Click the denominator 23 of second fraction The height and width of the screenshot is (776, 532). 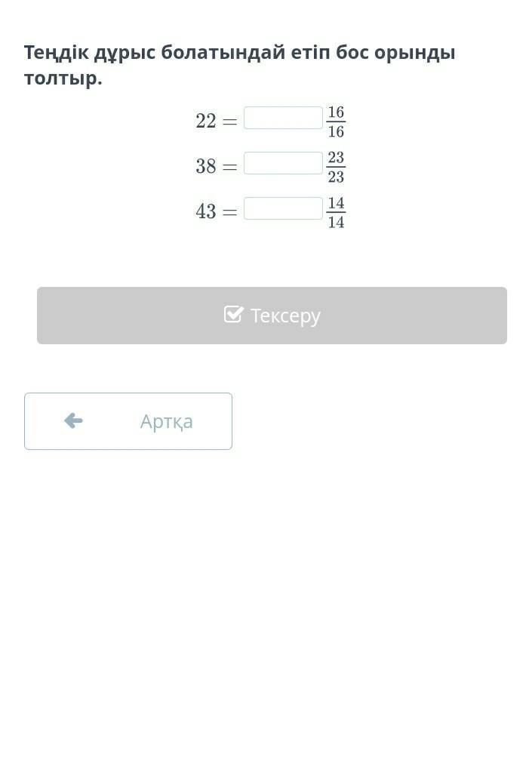336,177
